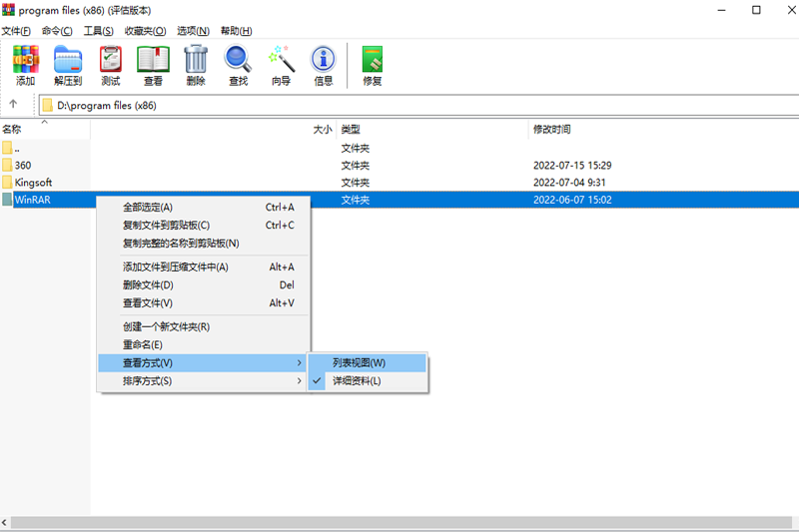Choose 全部选定(A) in context menu
The height and width of the screenshot is (532, 799).
point(204,208)
